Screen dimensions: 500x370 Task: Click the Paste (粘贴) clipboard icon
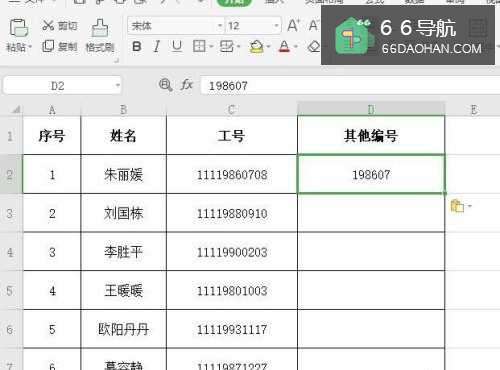19,28
